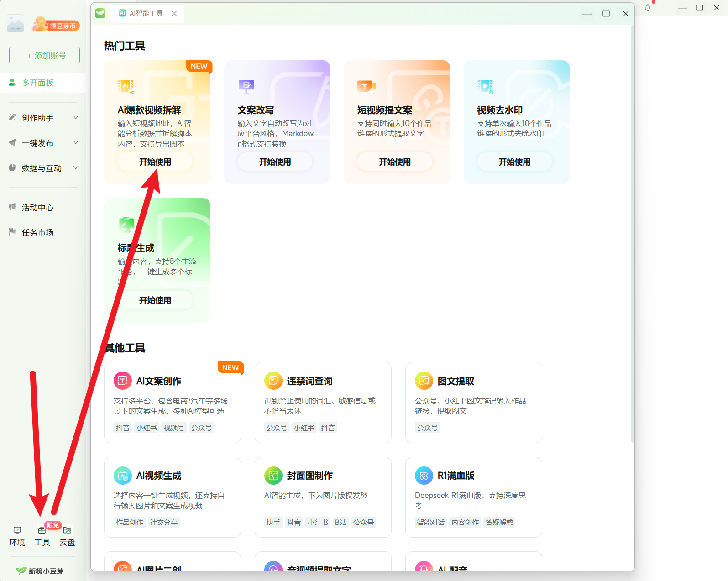Click the 添加账号 button

coord(44,55)
